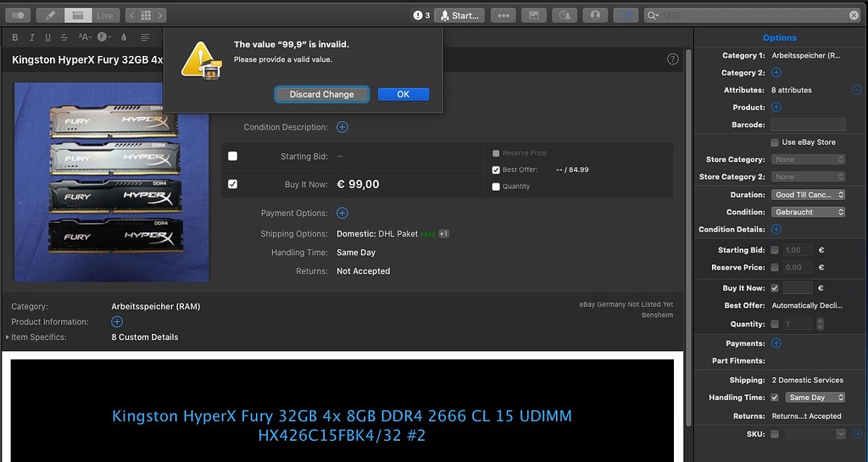Open the text color droplet picker
The width and height of the screenshot is (868, 462).
click(x=124, y=37)
